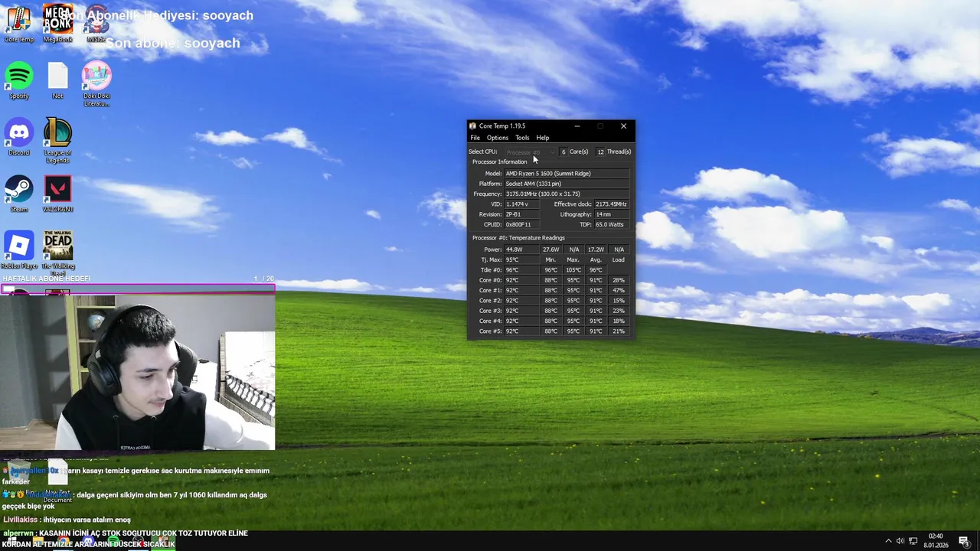The width and height of the screenshot is (980, 551).
Task: Click the Effective clock value 2173.45MHz
Action: (x=612, y=204)
